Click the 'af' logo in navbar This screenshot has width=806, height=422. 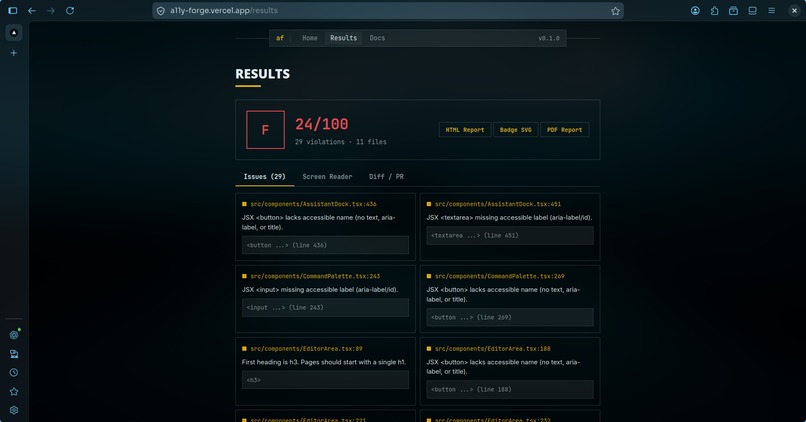(280, 38)
